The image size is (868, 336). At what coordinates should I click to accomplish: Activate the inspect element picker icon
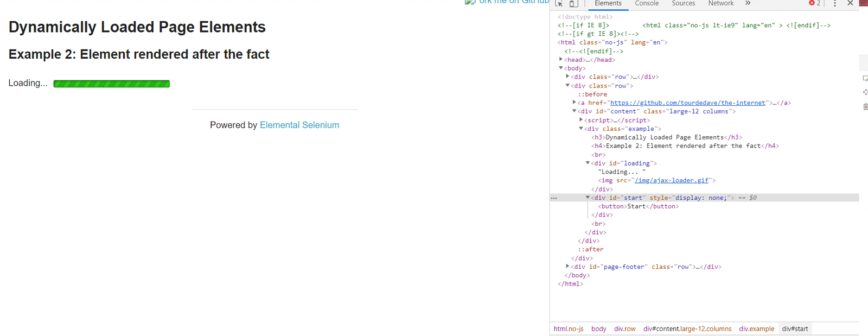559,3
